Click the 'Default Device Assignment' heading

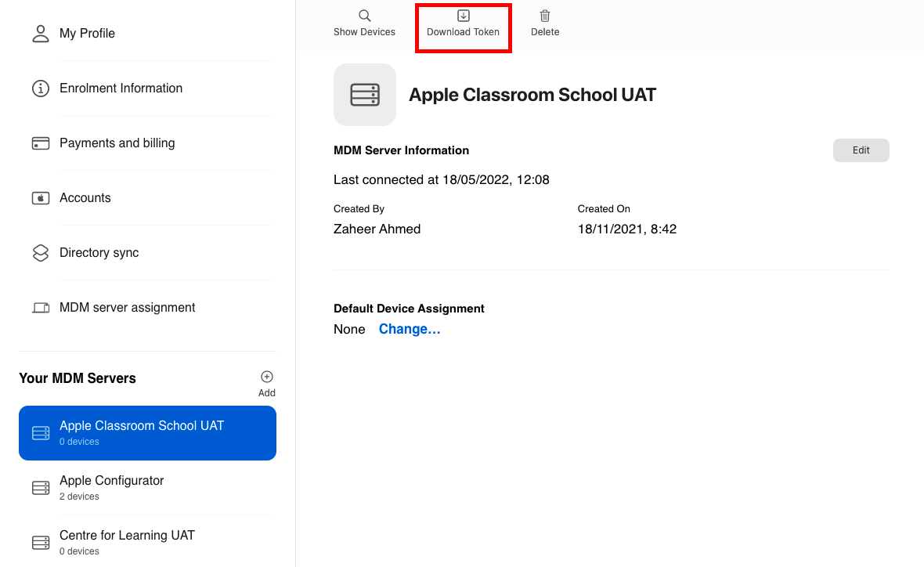tap(409, 309)
